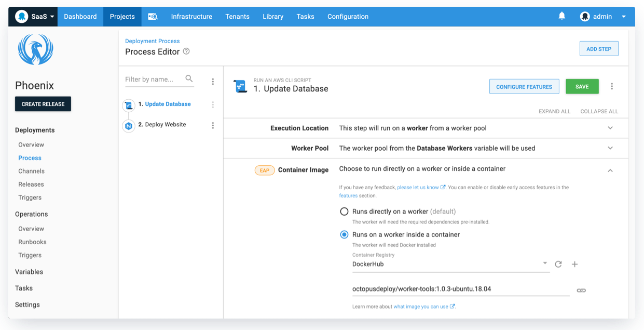Screen dimensions: 644x330
Task: Open Variables in the sidebar
Action: click(x=29, y=272)
